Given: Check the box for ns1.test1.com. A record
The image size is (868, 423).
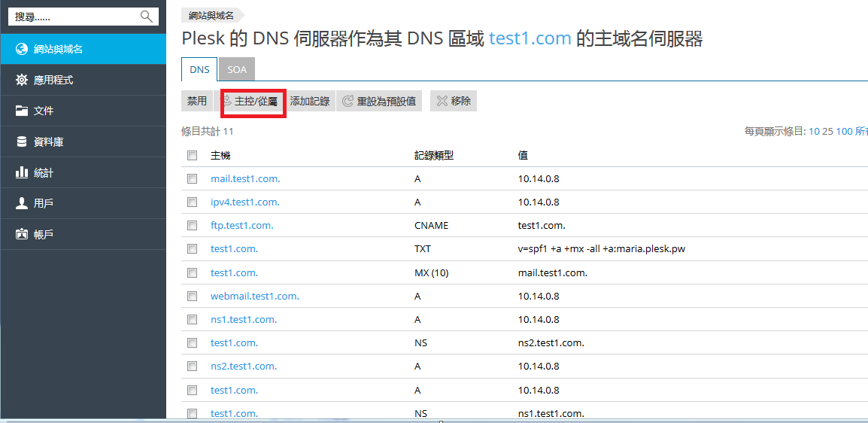Looking at the screenshot, I should 192,319.
